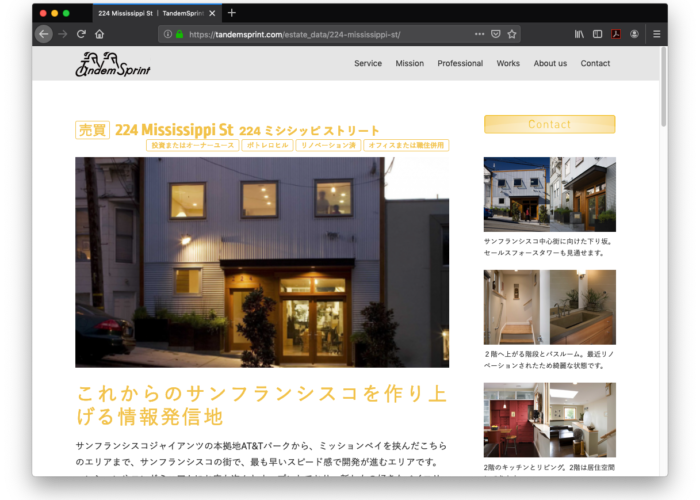Viewport: 700px width, 500px height.
Task: Click the address bar URL field
Action: coord(320,34)
